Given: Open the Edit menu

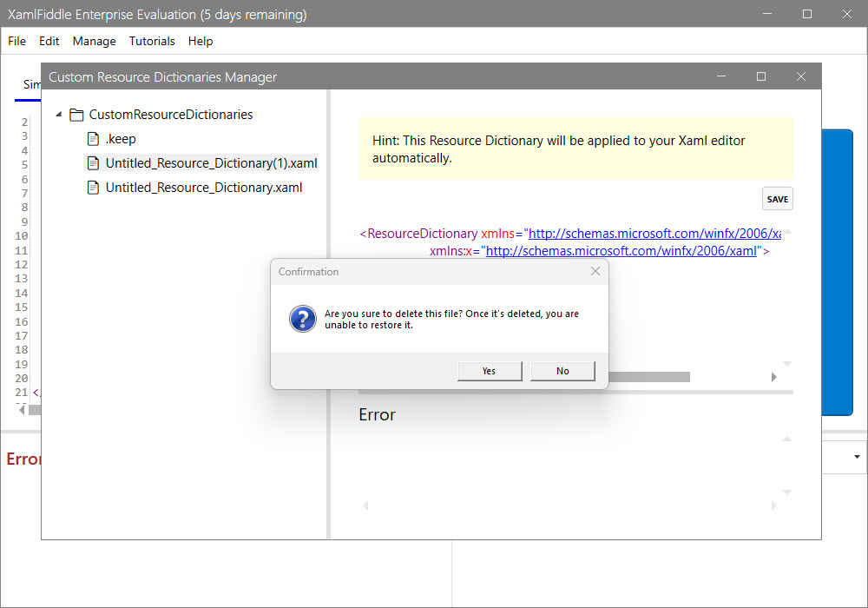Looking at the screenshot, I should pos(49,41).
